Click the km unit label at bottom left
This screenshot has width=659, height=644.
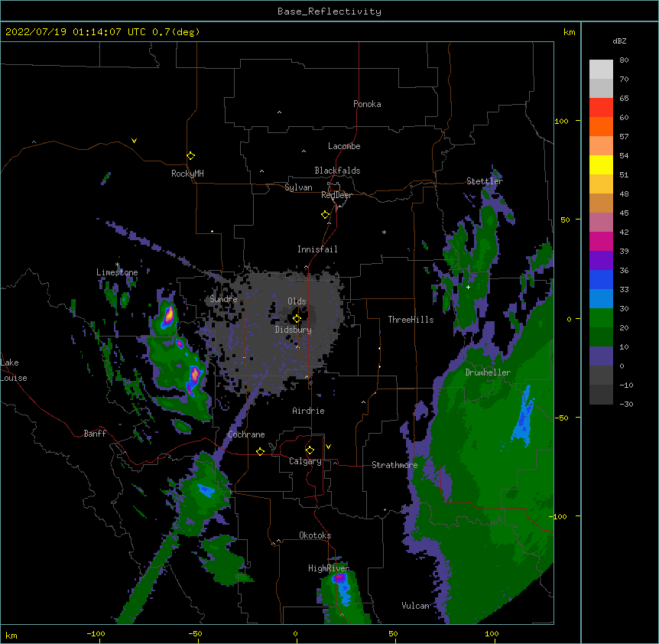[x=11, y=635]
